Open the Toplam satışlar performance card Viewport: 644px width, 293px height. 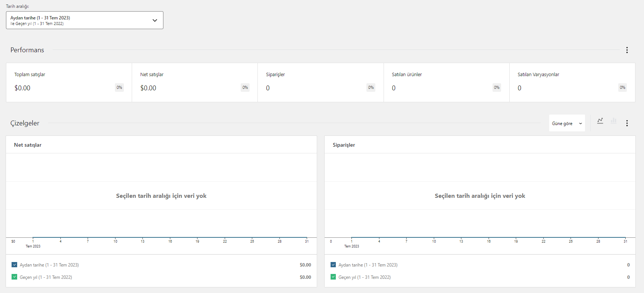69,82
